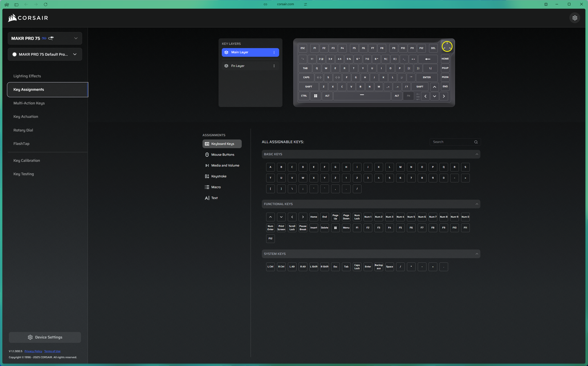Choose the Media and Volume assignment type

pyautogui.click(x=225, y=166)
